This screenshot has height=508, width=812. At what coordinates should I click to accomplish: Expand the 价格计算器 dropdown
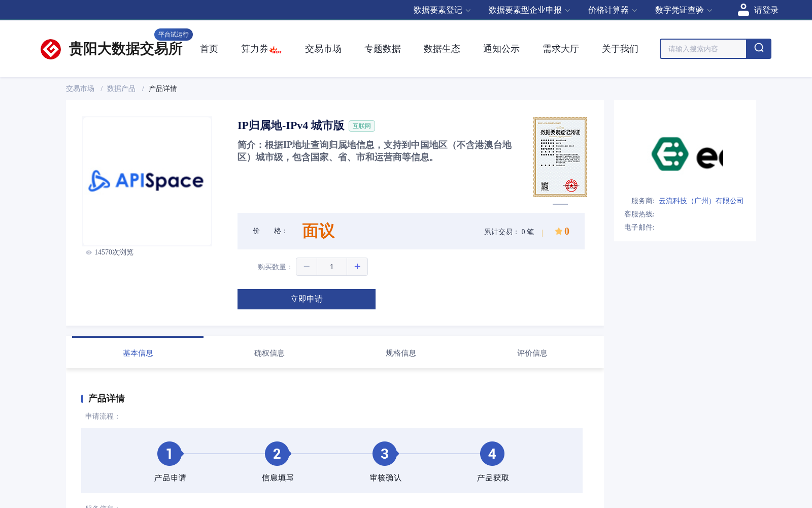(613, 10)
